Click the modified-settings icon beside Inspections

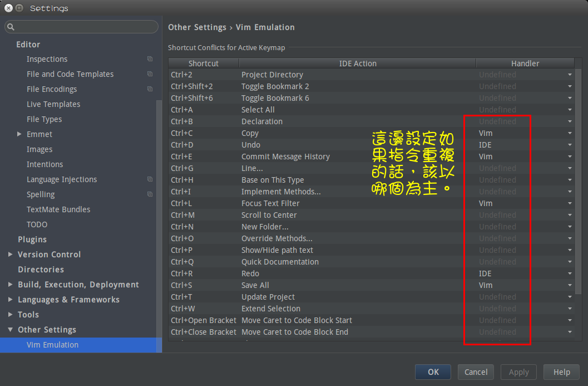click(149, 58)
